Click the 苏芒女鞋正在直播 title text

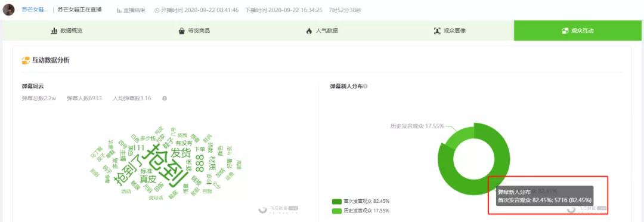(x=80, y=10)
